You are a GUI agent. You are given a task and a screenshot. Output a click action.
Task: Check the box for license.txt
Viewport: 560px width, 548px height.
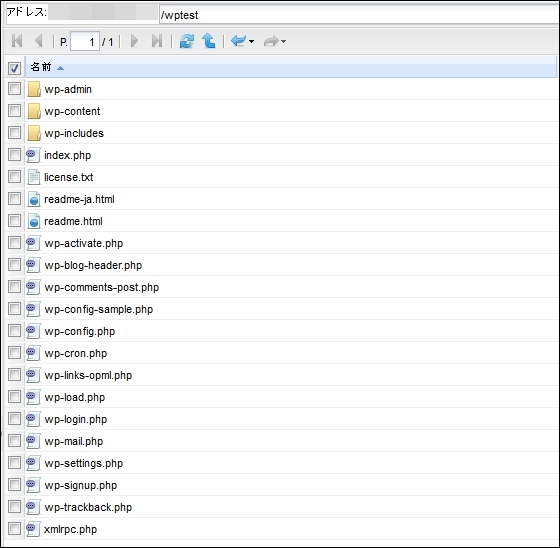click(x=14, y=177)
